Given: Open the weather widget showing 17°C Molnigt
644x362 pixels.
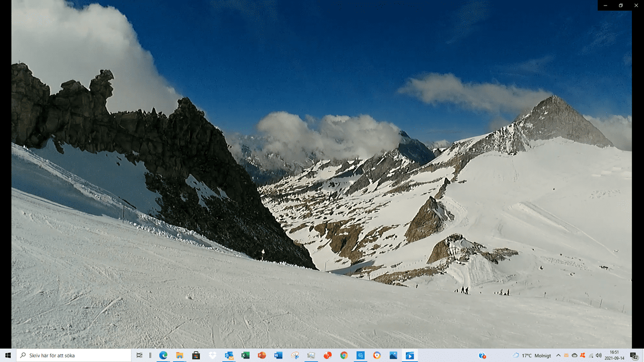Looking at the screenshot, I should 532,355.
